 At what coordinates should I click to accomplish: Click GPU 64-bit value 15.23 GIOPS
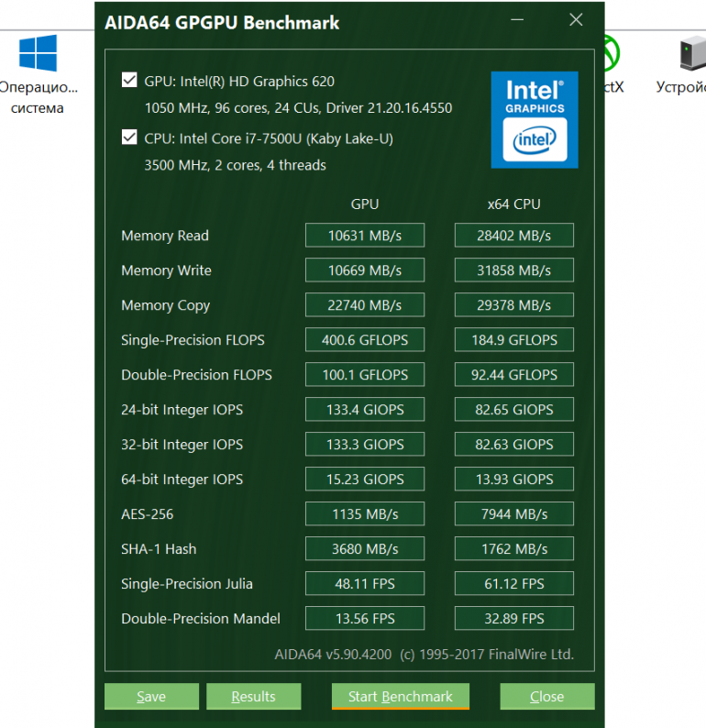click(365, 480)
